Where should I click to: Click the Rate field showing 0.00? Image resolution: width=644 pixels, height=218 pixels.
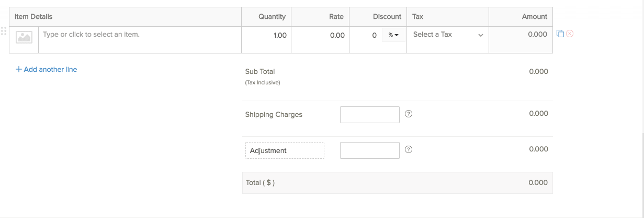pyautogui.click(x=320, y=36)
